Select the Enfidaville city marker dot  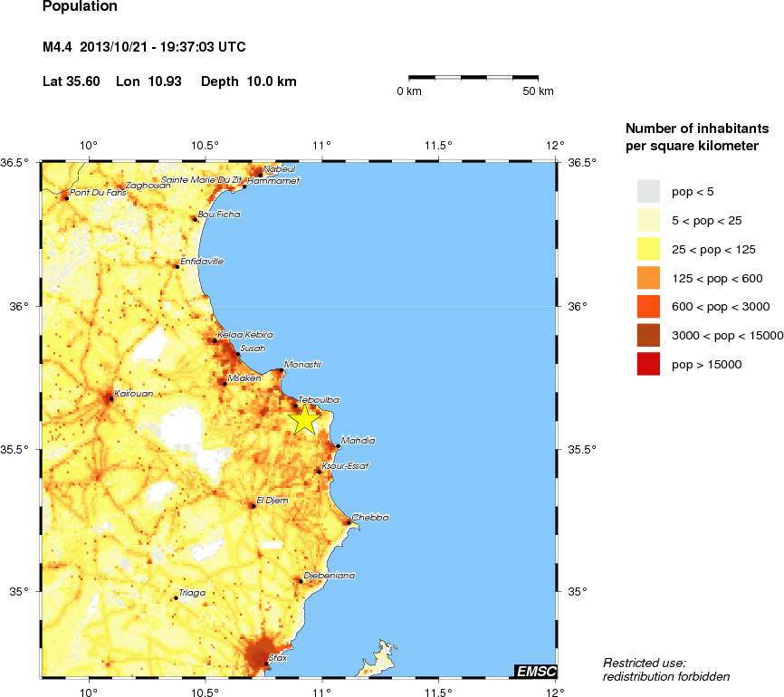pyautogui.click(x=177, y=266)
